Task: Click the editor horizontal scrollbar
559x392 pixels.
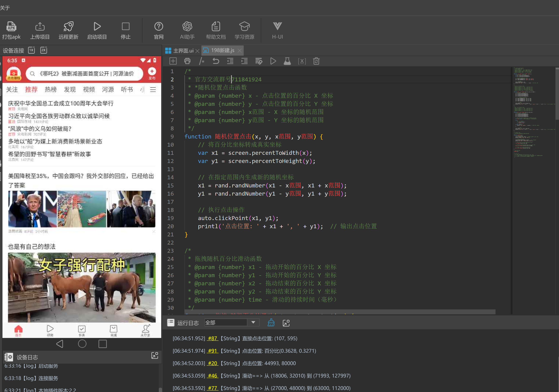Action: tap(340, 312)
